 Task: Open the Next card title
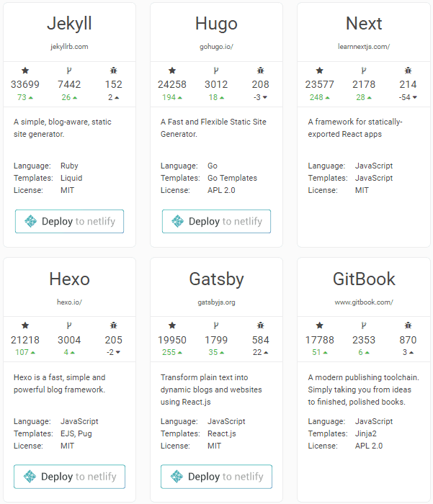click(x=364, y=23)
